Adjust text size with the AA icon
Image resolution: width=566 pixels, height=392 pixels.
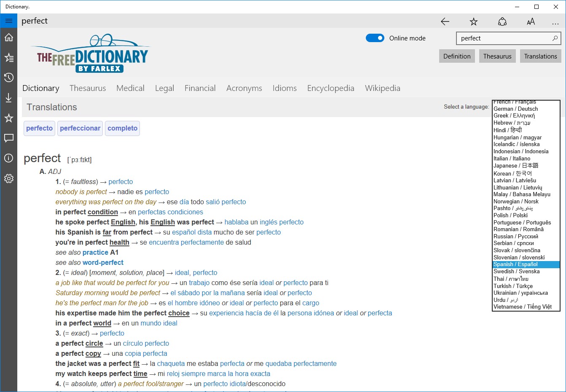pyautogui.click(x=531, y=21)
